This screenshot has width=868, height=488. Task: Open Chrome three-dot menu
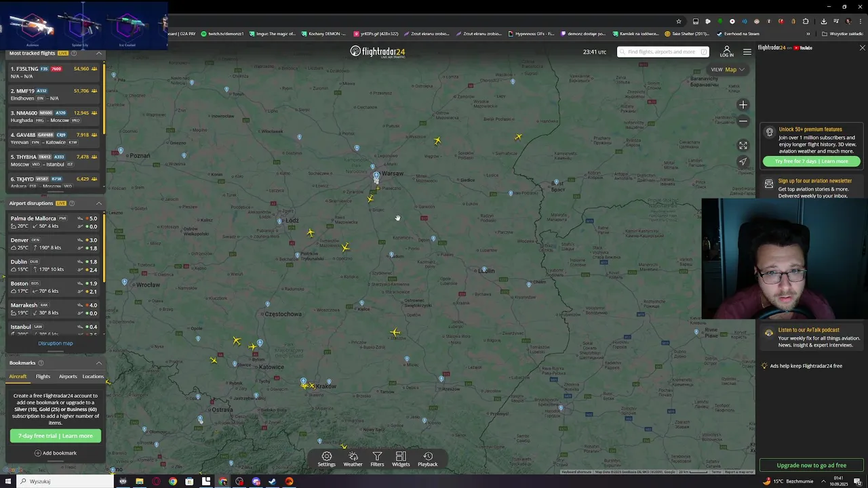(x=860, y=21)
